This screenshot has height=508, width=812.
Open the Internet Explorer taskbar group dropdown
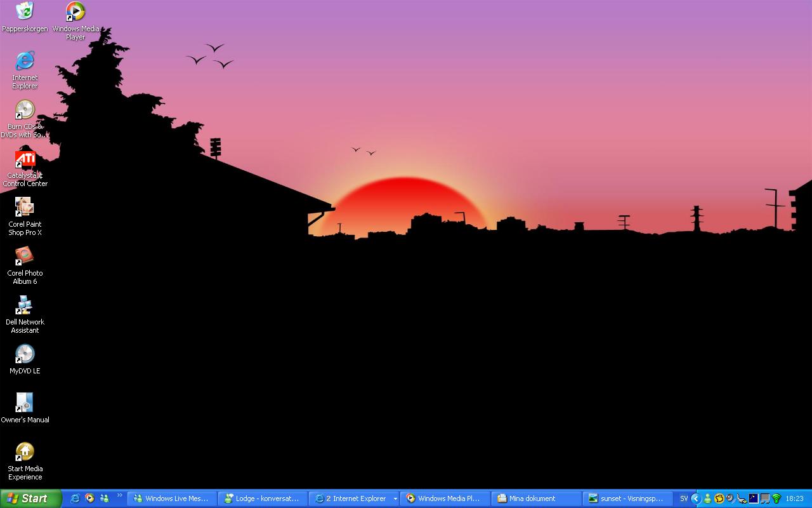(x=395, y=499)
